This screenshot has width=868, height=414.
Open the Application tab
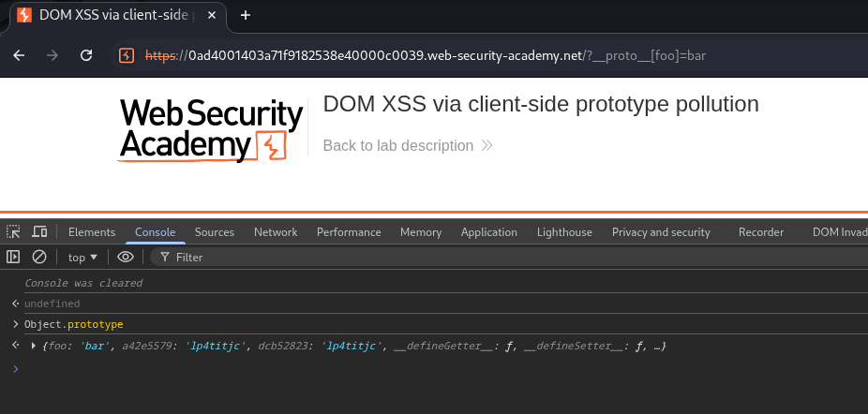[x=488, y=232]
